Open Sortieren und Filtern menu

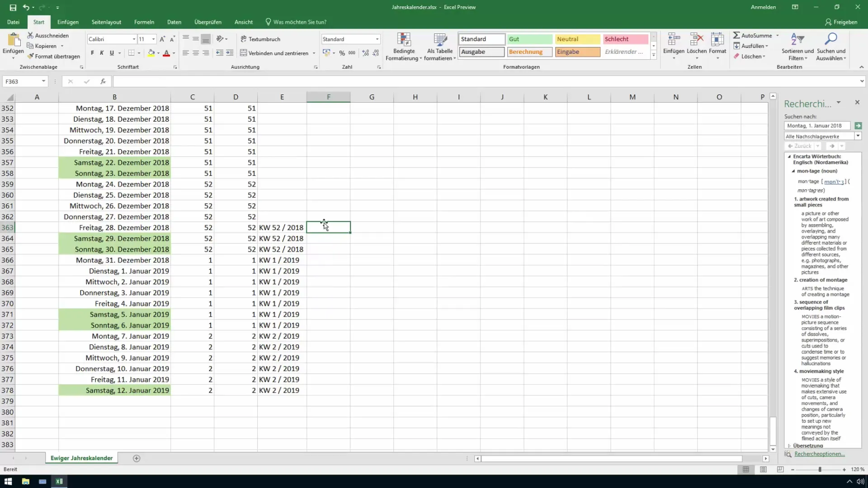[x=797, y=47]
